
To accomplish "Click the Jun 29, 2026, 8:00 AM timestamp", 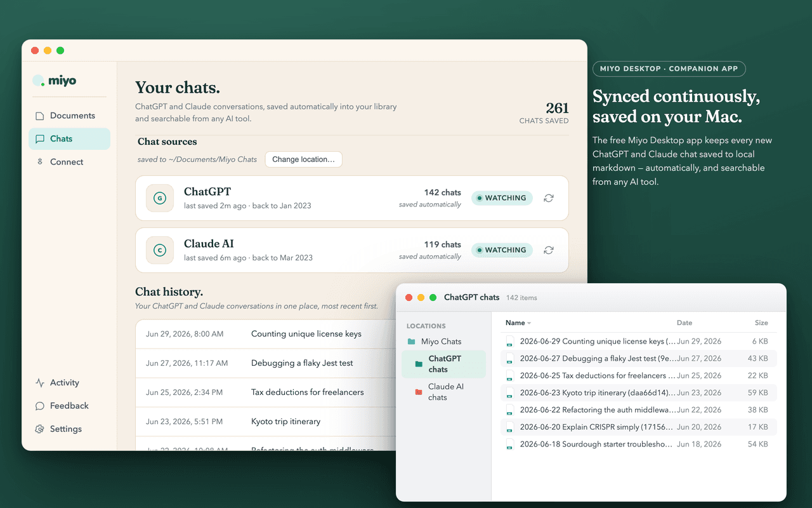I will [185, 334].
